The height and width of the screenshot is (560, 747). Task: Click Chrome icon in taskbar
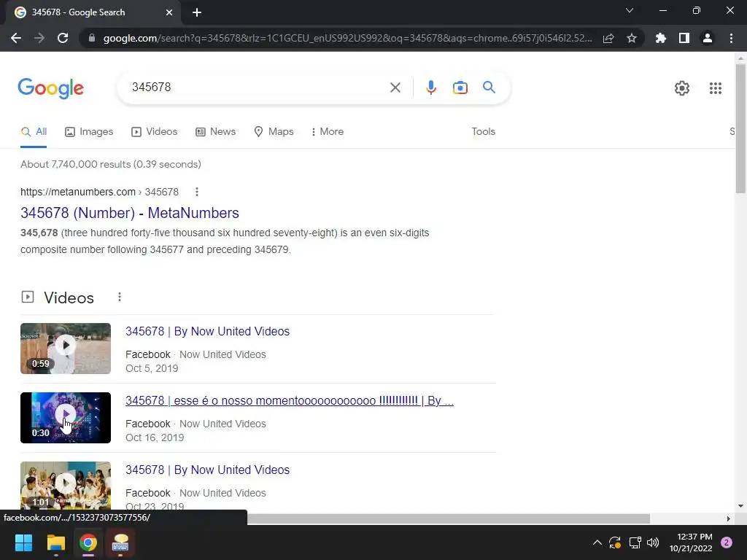88,542
